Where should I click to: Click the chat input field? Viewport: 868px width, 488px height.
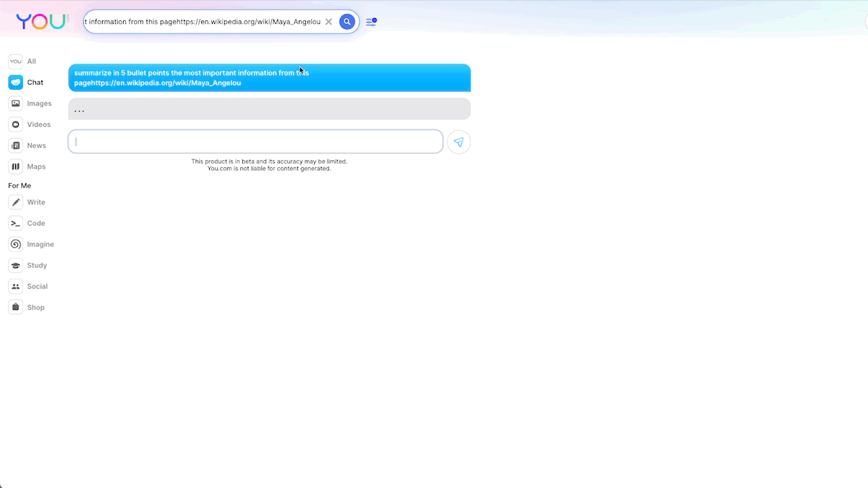[255, 141]
